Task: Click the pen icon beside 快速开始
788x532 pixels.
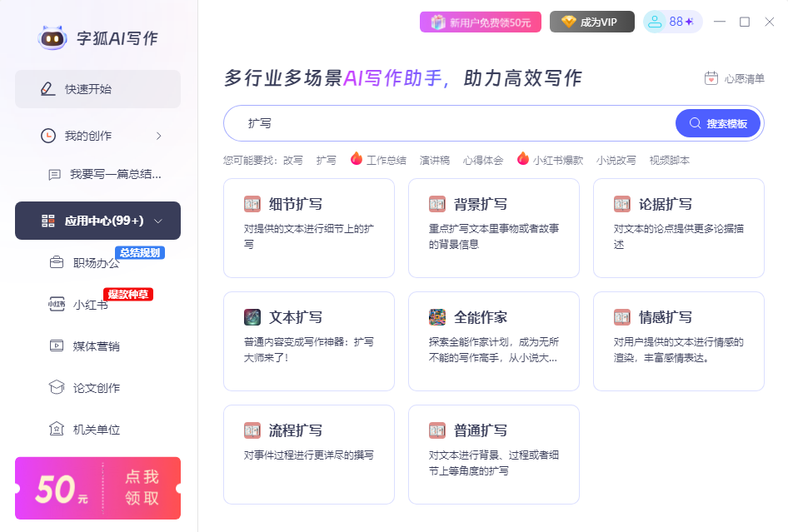Action: pos(47,89)
